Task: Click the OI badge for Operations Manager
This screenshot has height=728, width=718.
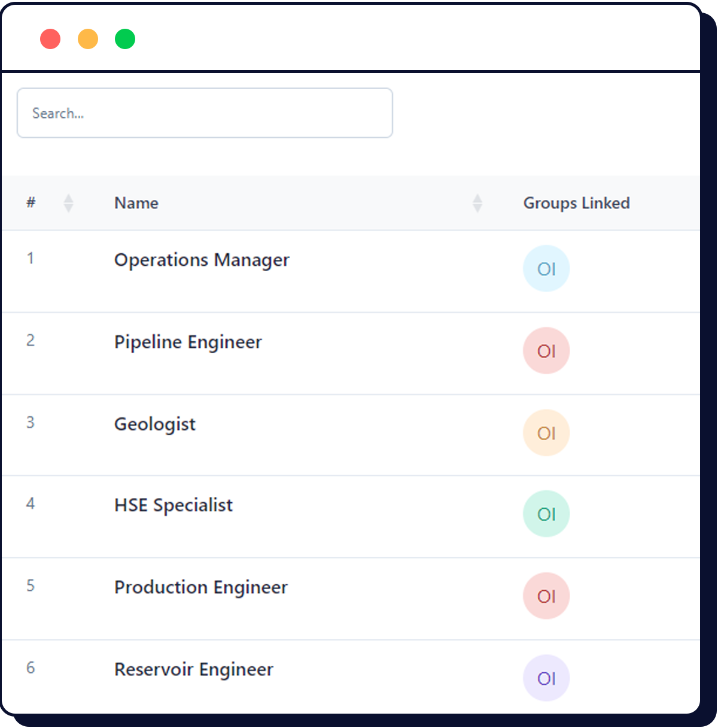Action: [546, 268]
